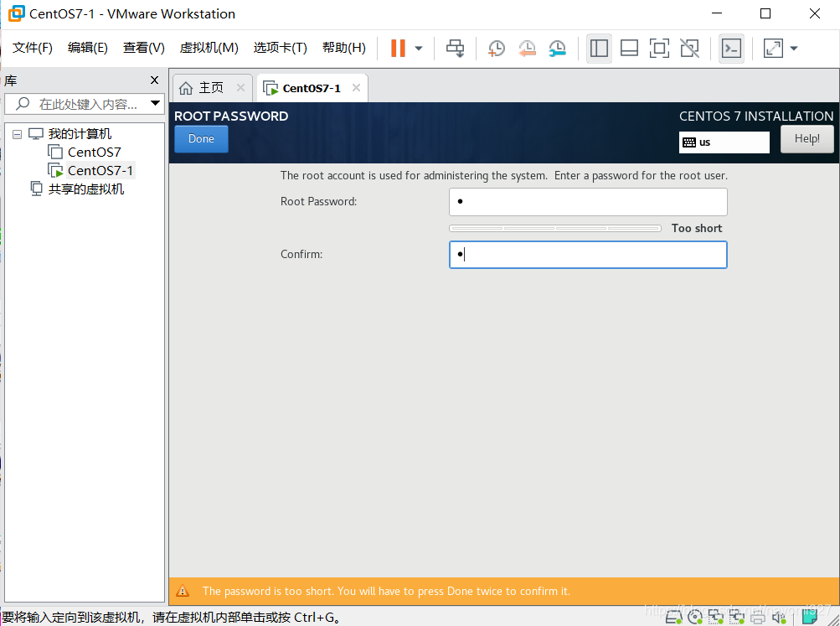840x626 pixels.
Task: Toggle the console view icon
Action: [x=731, y=49]
